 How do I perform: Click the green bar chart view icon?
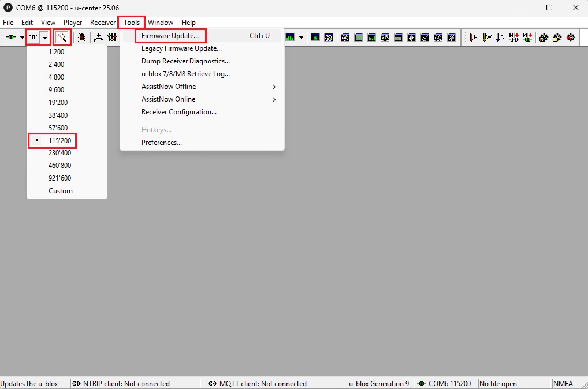click(290, 38)
